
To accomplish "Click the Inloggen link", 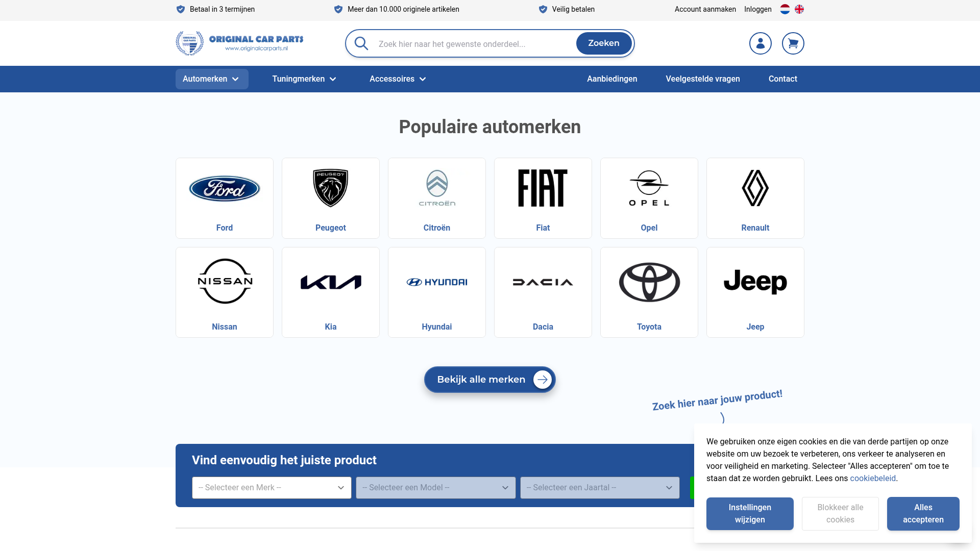I will (758, 9).
